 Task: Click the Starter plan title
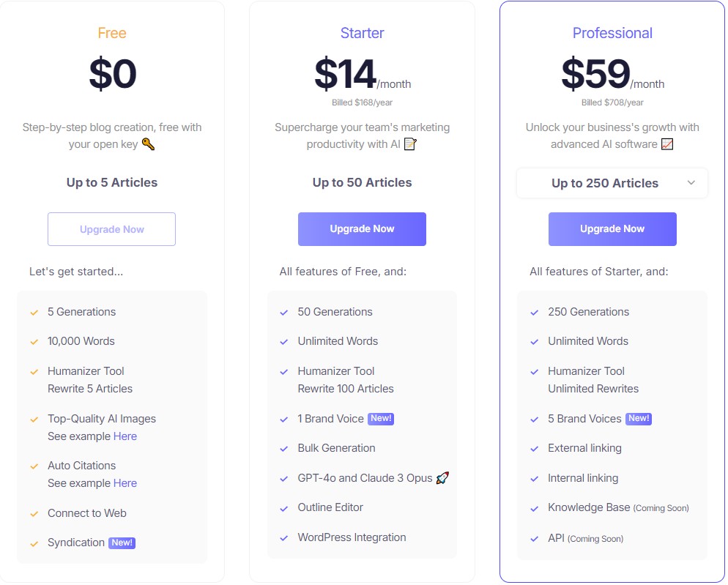tap(362, 33)
